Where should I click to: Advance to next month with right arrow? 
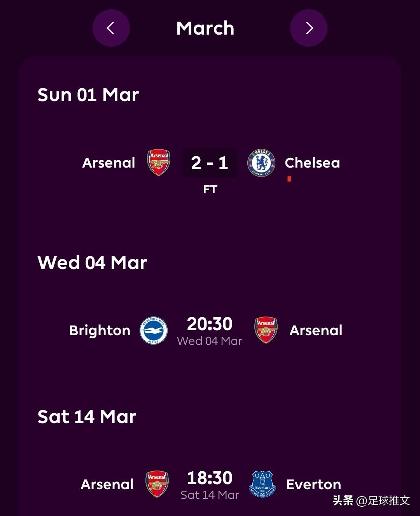pos(309,28)
